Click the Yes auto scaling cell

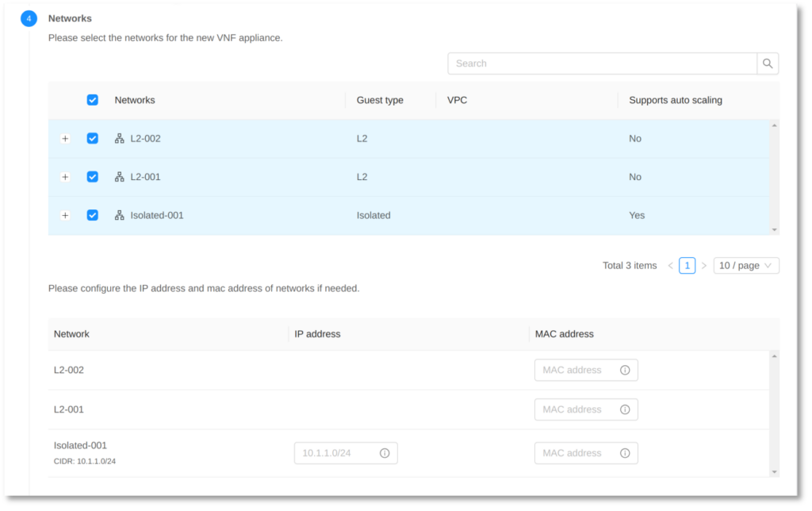(637, 215)
